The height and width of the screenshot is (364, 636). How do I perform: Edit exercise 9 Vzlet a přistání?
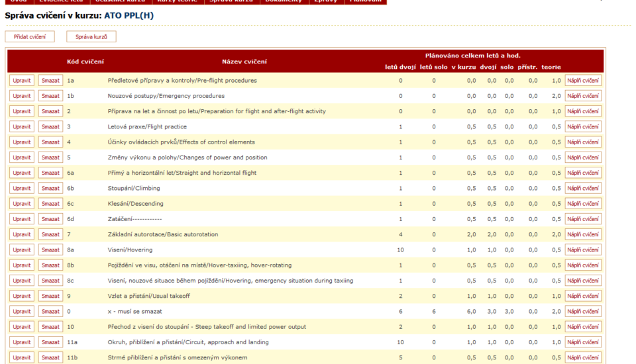coord(21,296)
